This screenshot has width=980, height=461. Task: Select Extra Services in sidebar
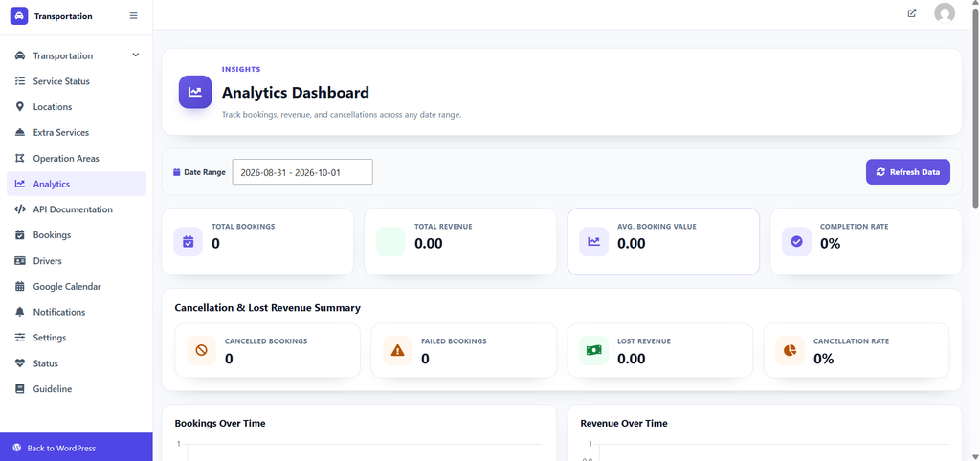[x=77, y=132]
